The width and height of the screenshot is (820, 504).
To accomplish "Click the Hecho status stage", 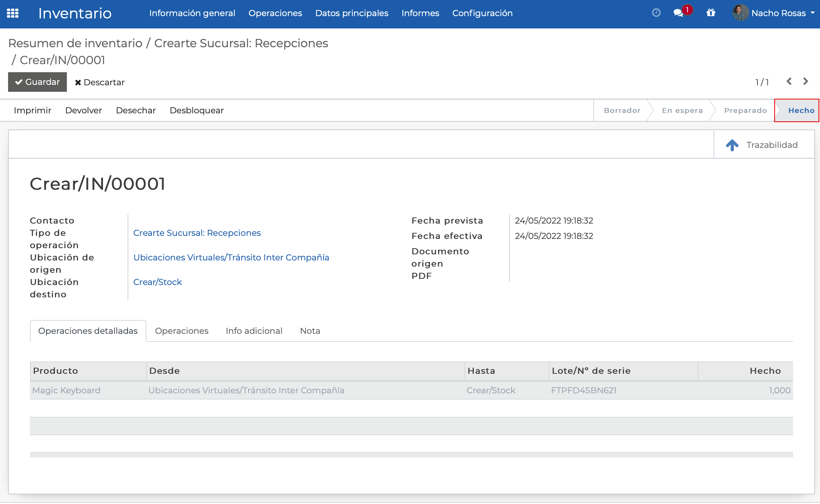I will tap(801, 111).
